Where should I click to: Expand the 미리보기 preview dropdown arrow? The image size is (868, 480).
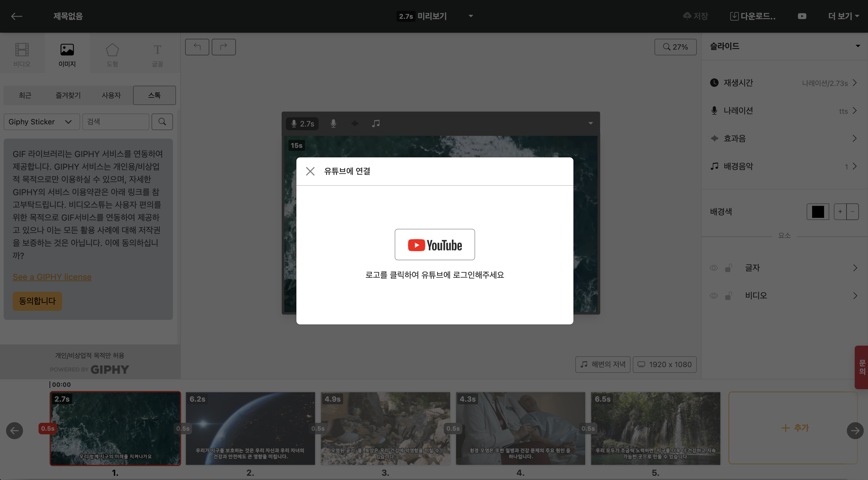pos(471,16)
